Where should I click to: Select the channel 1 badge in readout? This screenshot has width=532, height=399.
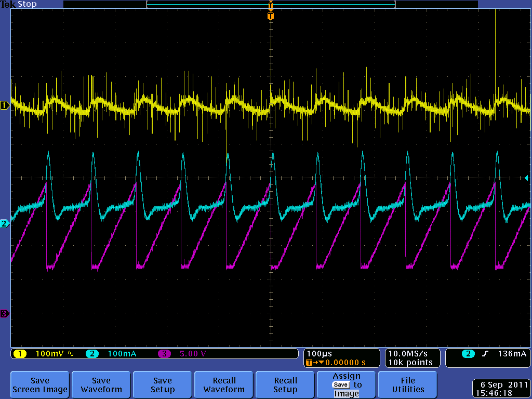[x=20, y=354]
